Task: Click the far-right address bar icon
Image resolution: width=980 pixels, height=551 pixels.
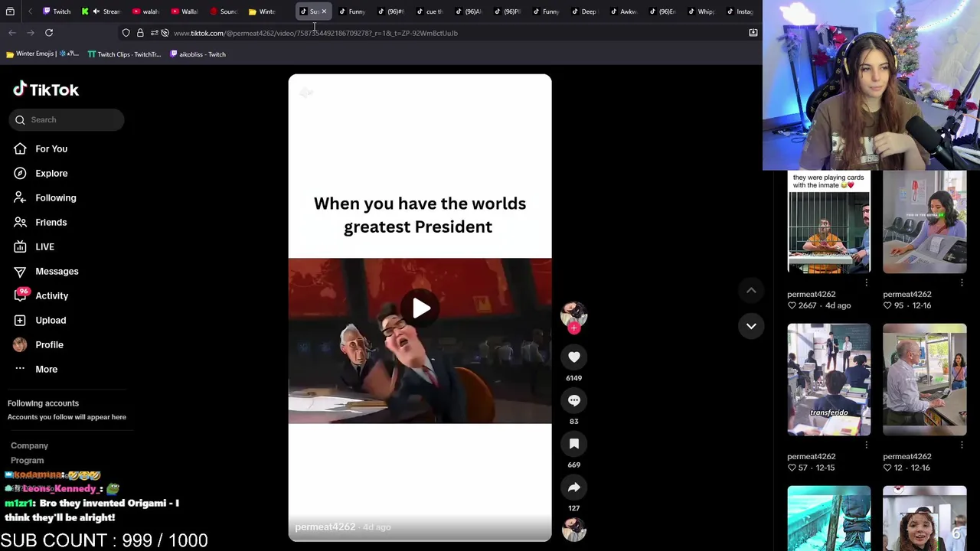Action: click(753, 33)
